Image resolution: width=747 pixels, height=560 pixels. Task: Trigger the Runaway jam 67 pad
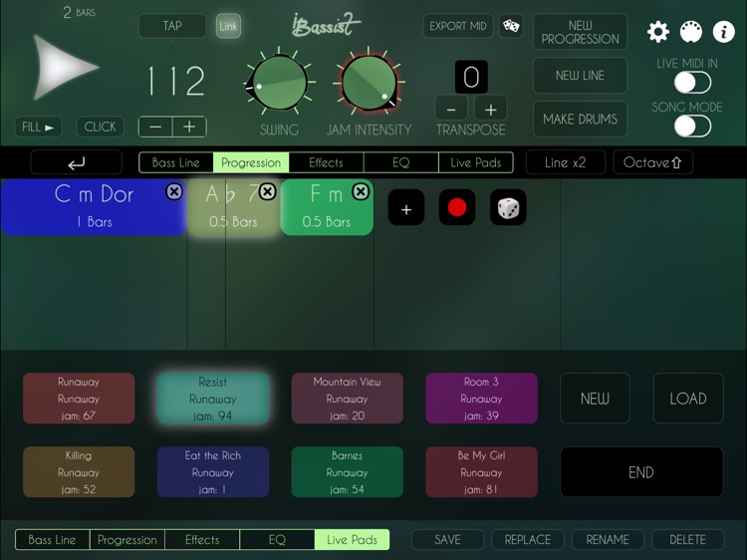pyautogui.click(x=79, y=399)
